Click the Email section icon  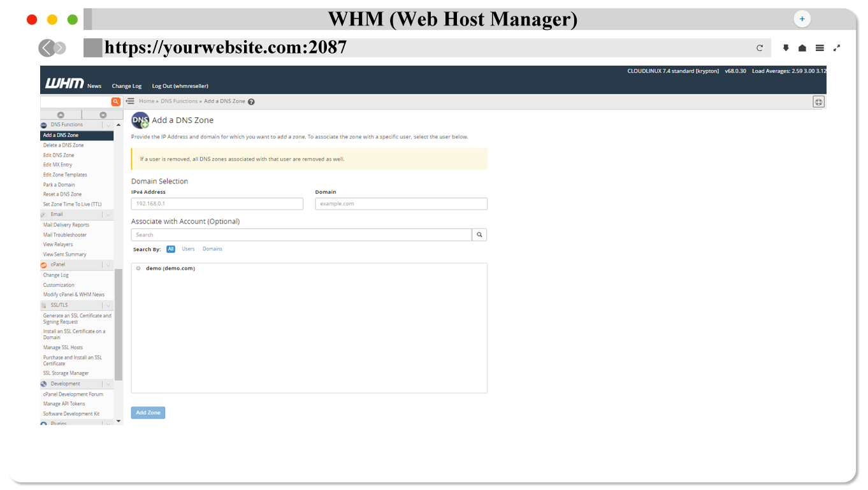click(43, 215)
